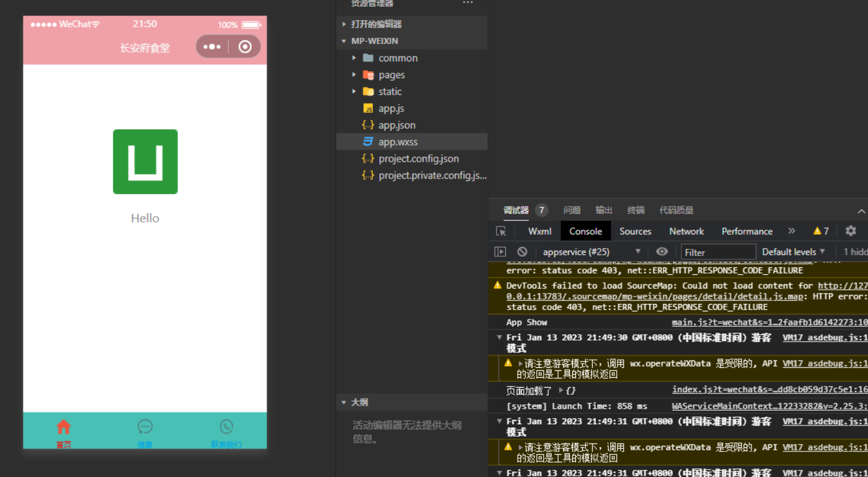
Task: Collapse the MP-WEIXIN project root
Action: point(412,41)
